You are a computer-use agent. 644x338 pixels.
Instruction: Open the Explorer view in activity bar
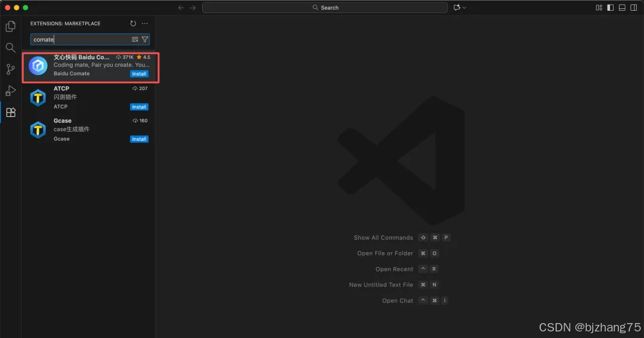(x=11, y=26)
